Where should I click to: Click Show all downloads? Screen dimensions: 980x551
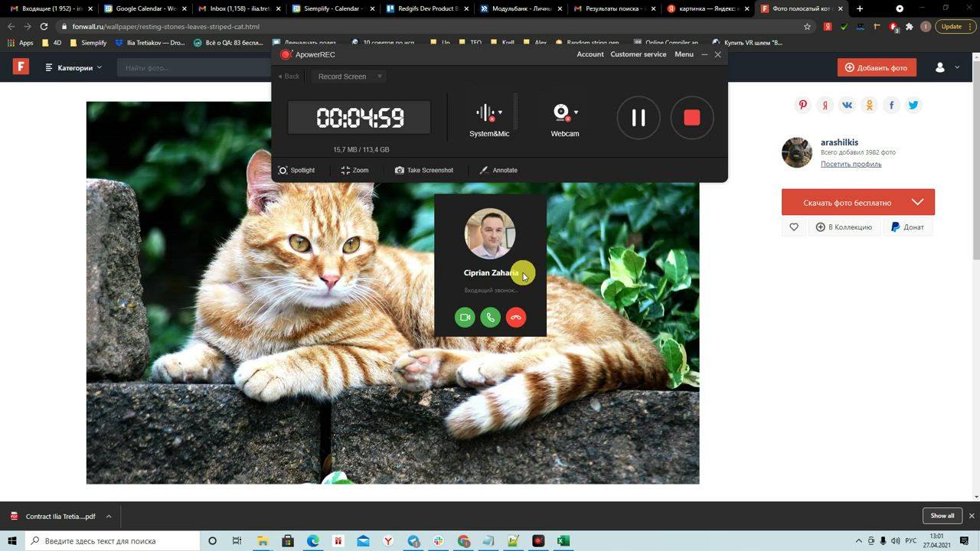pos(942,516)
